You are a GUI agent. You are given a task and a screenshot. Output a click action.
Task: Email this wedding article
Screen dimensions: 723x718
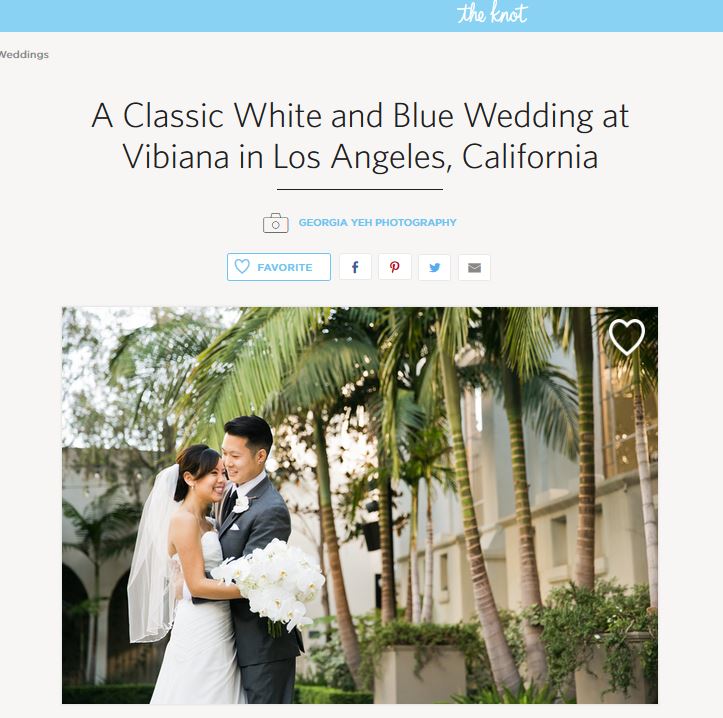[x=474, y=267]
